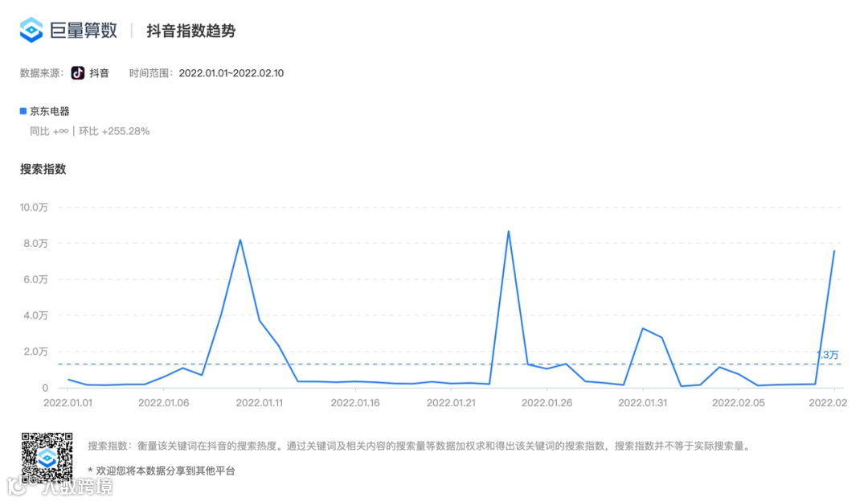
Task: Click the 巨量算数 brand name text
Action: (x=84, y=31)
